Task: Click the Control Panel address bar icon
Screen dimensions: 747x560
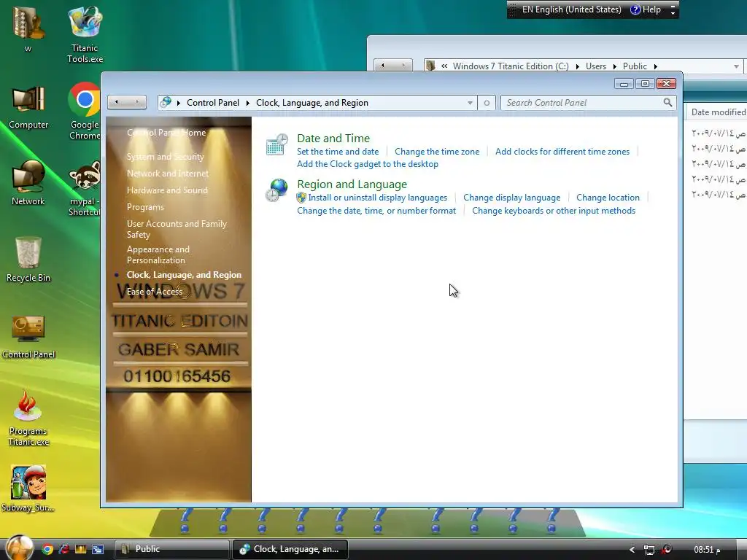Action: (x=166, y=102)
